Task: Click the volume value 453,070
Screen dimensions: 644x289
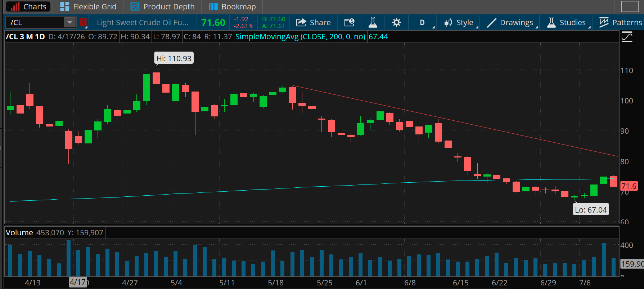Action: [x=50, y=232]
